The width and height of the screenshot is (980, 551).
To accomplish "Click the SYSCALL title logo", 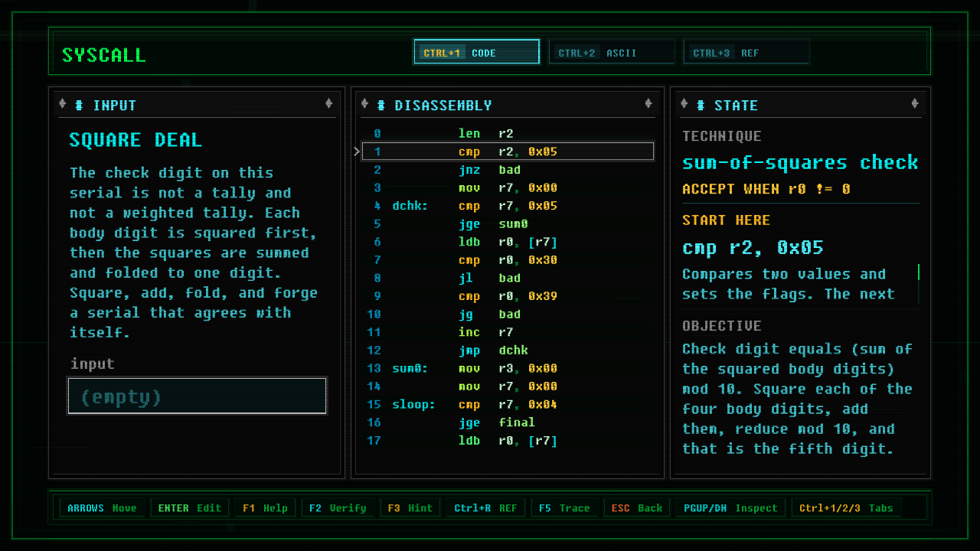I will pos(103,55).
